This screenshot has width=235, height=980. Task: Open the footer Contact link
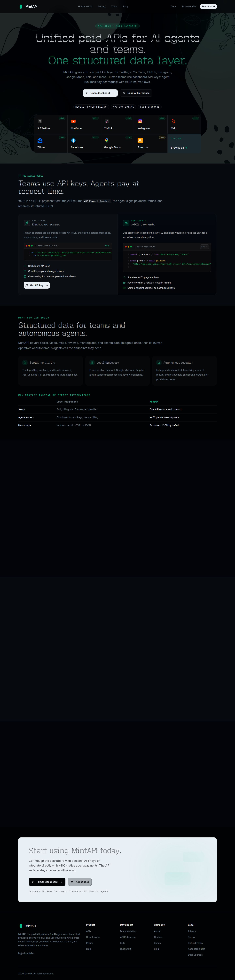(x=158, y=937)
